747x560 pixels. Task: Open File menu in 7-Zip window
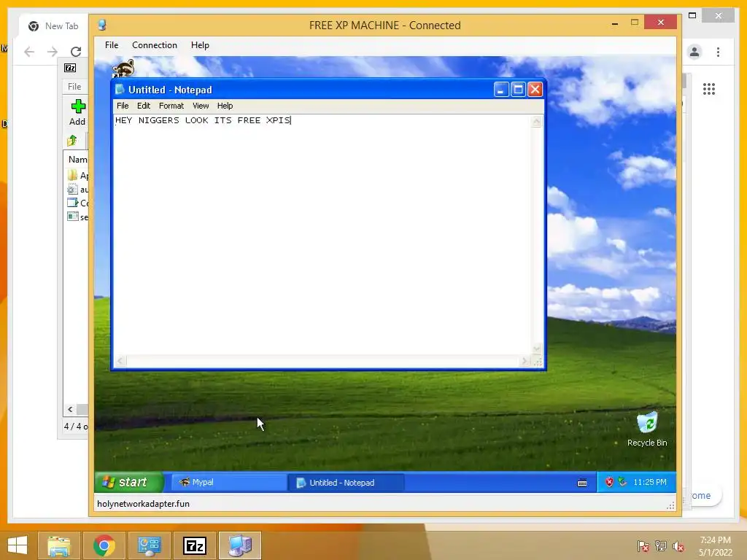74,87
